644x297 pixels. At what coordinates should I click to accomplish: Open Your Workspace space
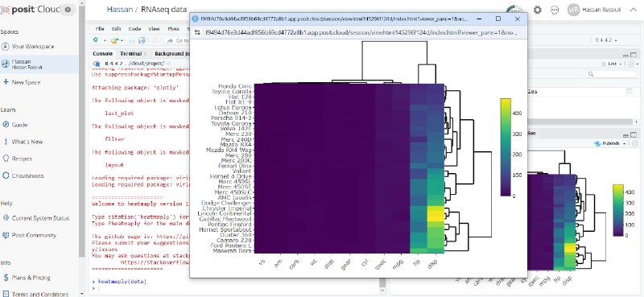[32, 47]
